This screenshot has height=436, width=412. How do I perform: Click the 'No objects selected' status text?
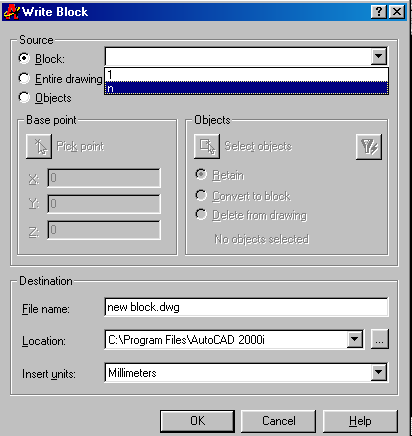point(262,239)
